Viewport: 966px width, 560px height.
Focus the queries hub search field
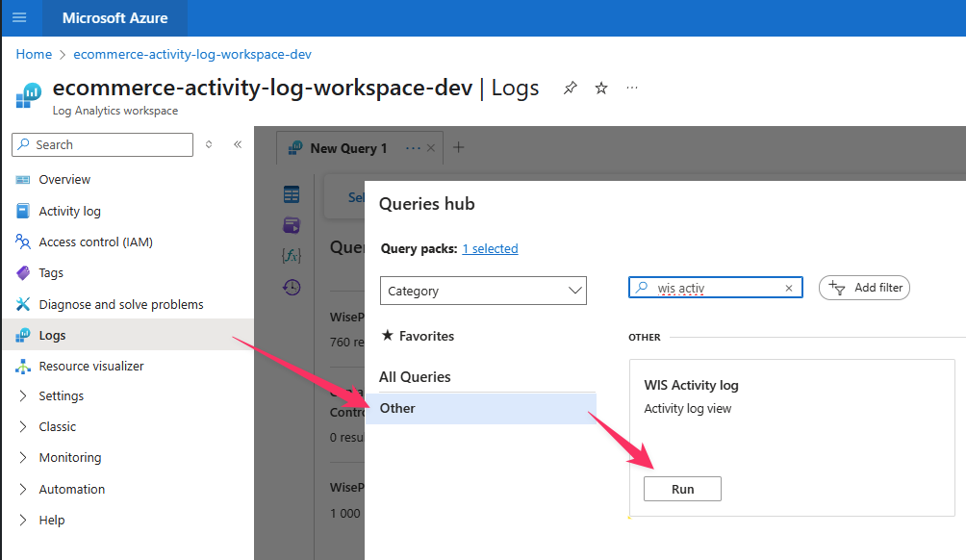pos(716,288)
